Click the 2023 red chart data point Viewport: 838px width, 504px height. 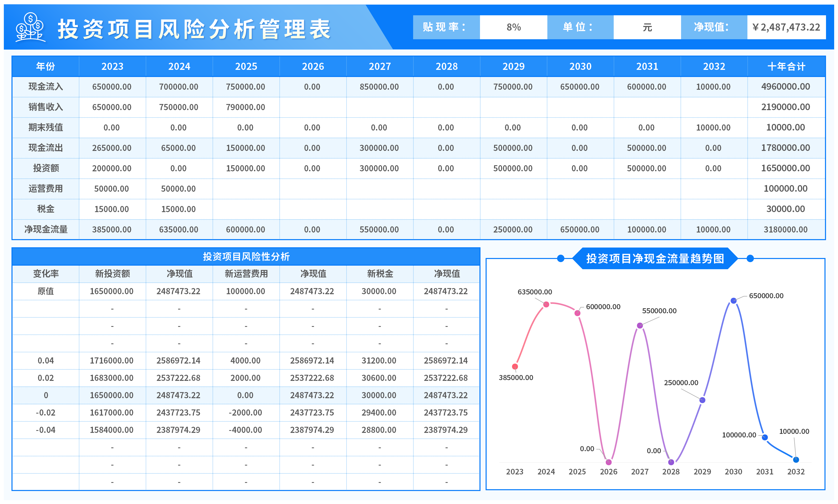click(515, 366)
